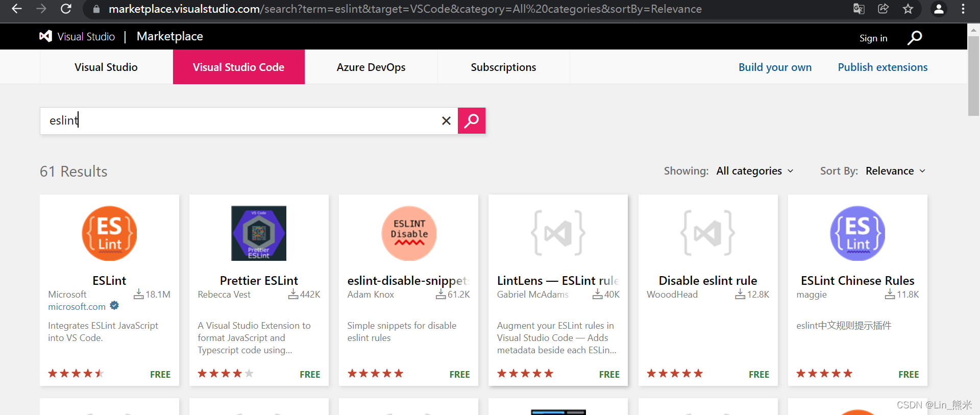
Task: Click the verified badge next to microsoft.com
Action: click(114, 305)
